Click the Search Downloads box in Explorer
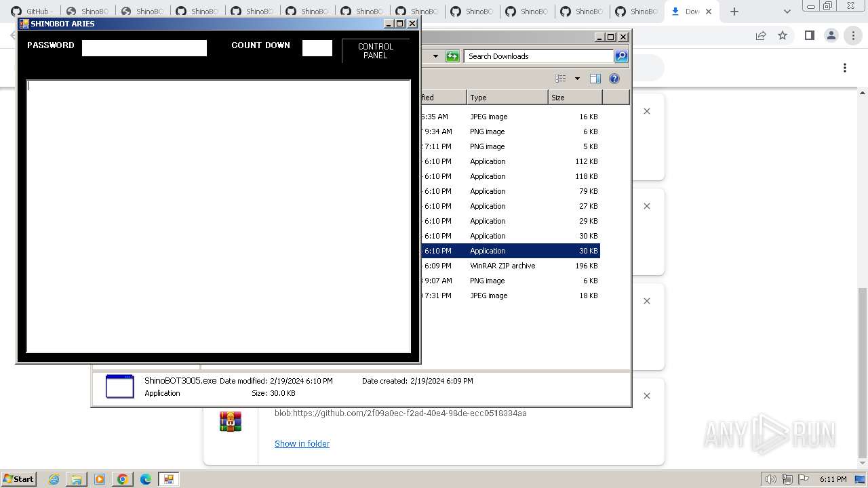868x488 pixels. click(539, 56)
